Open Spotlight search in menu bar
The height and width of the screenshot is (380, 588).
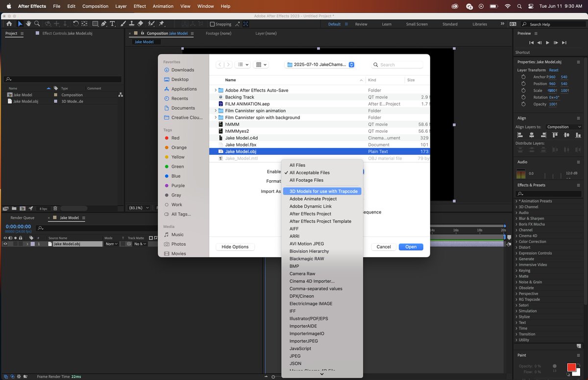pos(519,6)
